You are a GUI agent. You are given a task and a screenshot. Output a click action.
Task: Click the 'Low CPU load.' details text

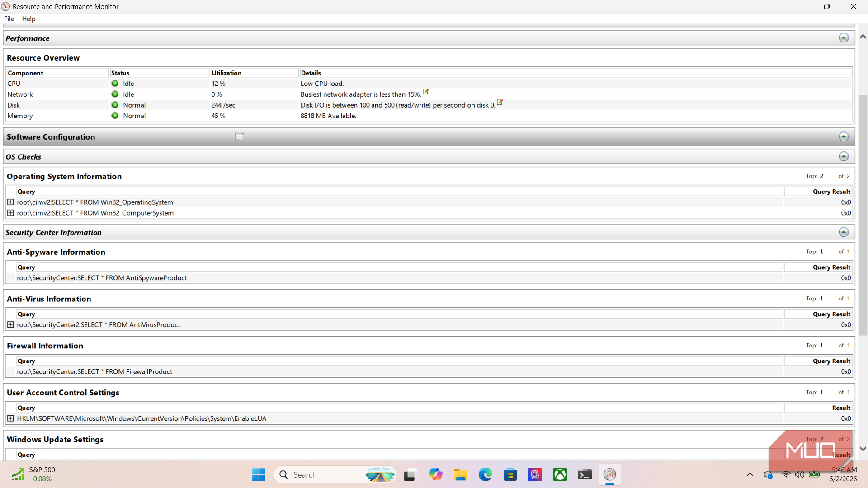click(322, 84)
